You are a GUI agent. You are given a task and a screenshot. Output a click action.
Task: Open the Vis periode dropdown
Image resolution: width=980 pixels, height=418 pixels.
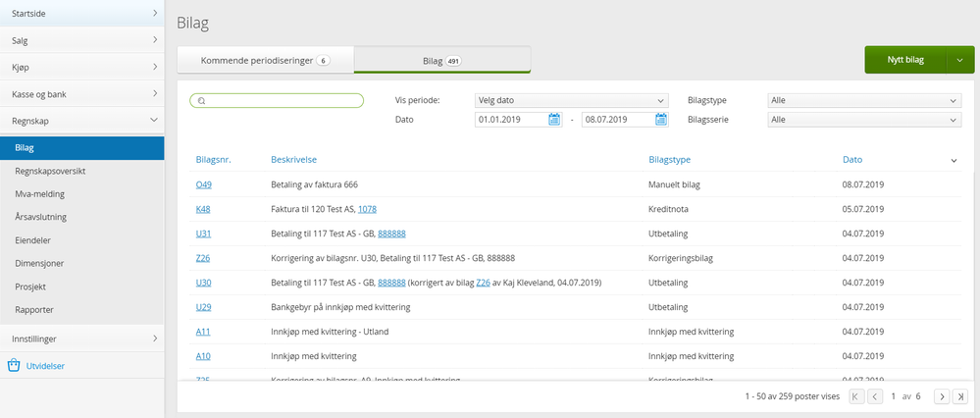(x=571, y=100)
